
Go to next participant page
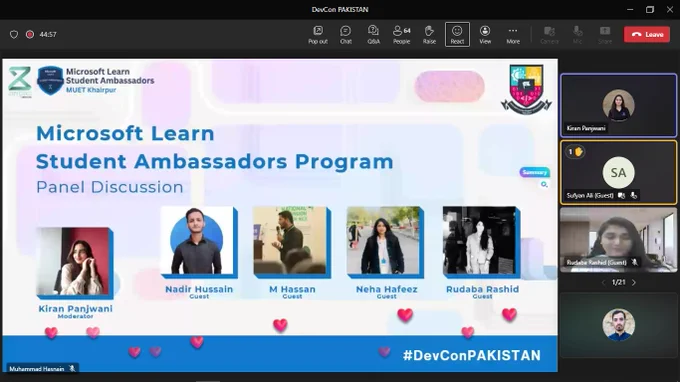pos(634,283)
